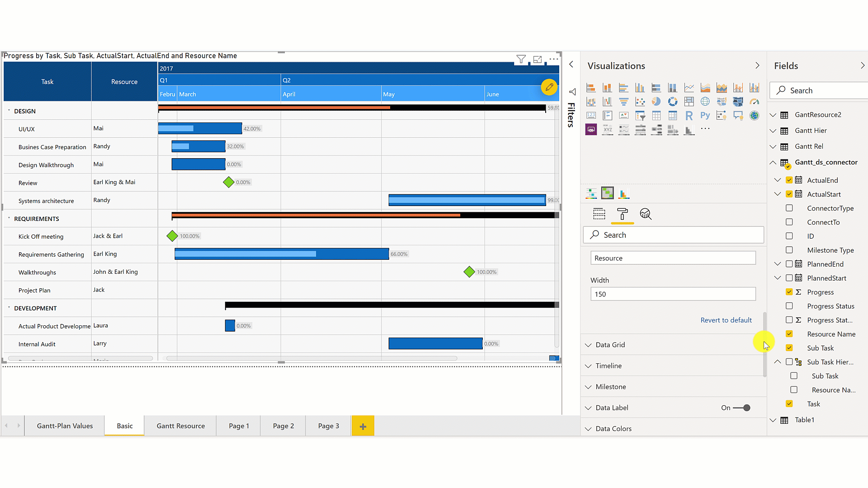The image size is (868, 488).
Task: Turn off the Data Label toggle
Action: 741,408
